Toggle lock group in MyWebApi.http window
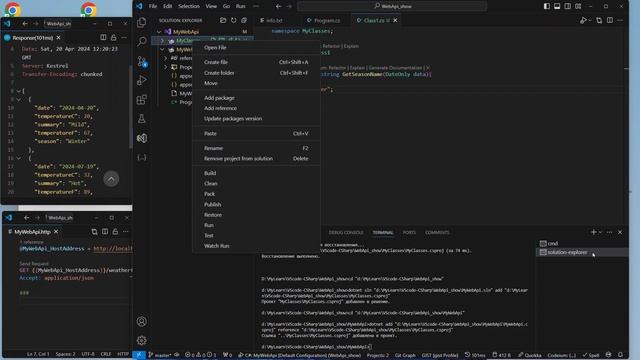Screen dimensions: 640x360 pos(115,232)
